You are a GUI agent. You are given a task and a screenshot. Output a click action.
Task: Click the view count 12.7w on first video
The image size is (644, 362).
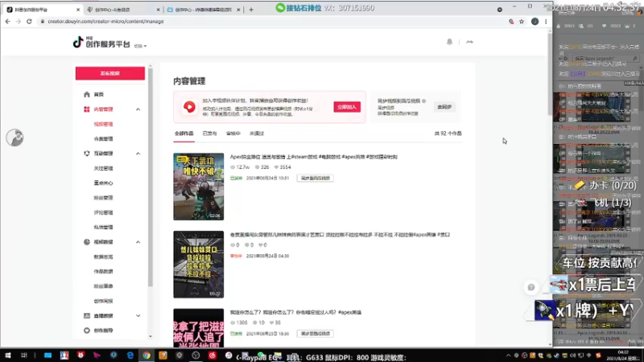pos(240,167)
